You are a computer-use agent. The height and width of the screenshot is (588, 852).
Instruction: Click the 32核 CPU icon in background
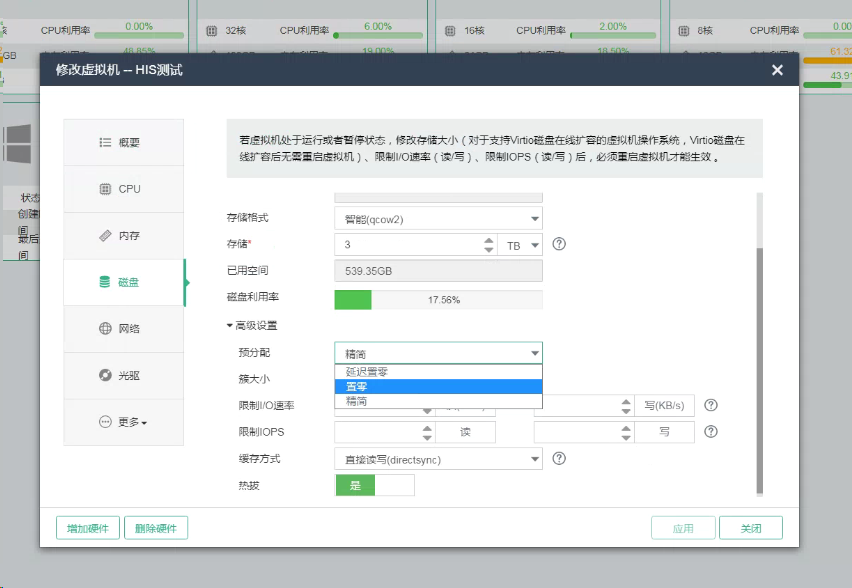pyautogui.click(x=211, y=31)
